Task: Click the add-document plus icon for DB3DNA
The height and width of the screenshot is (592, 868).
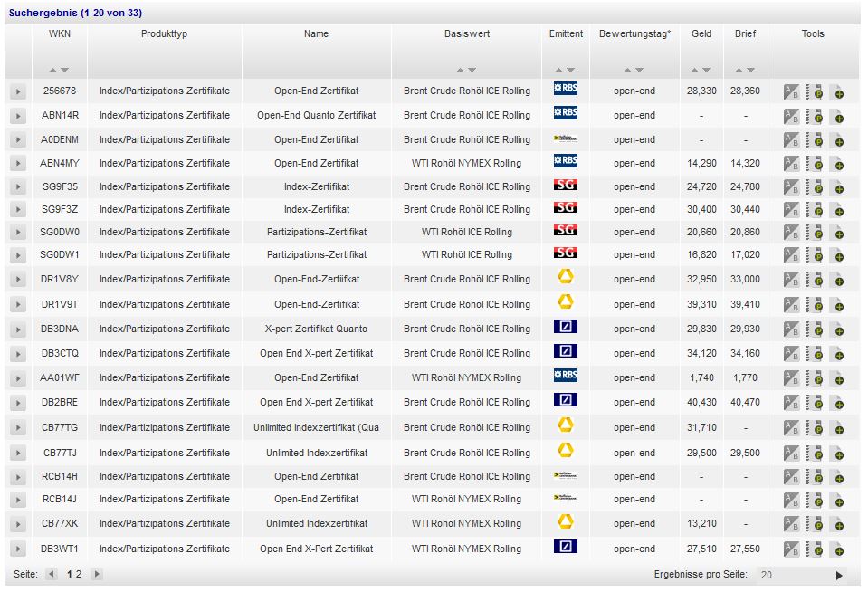Action: 836,329
